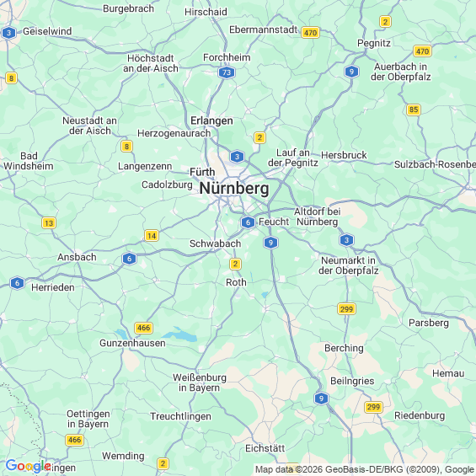476x476 pixels.
Task: Select the Nürnberg city label
Action: (234, 189)
